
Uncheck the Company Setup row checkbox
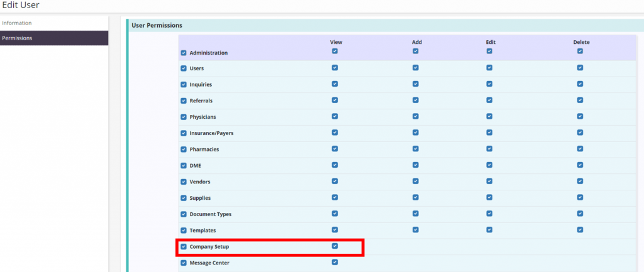184,247
